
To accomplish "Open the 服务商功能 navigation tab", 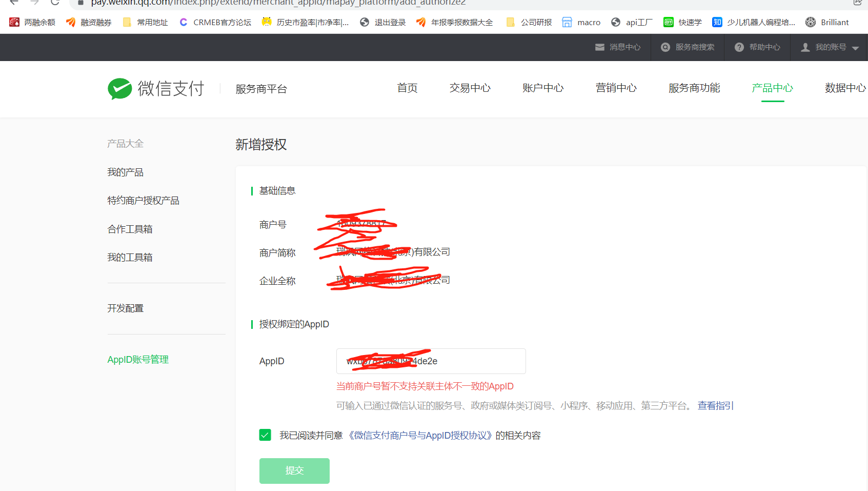I will point(694,88).
